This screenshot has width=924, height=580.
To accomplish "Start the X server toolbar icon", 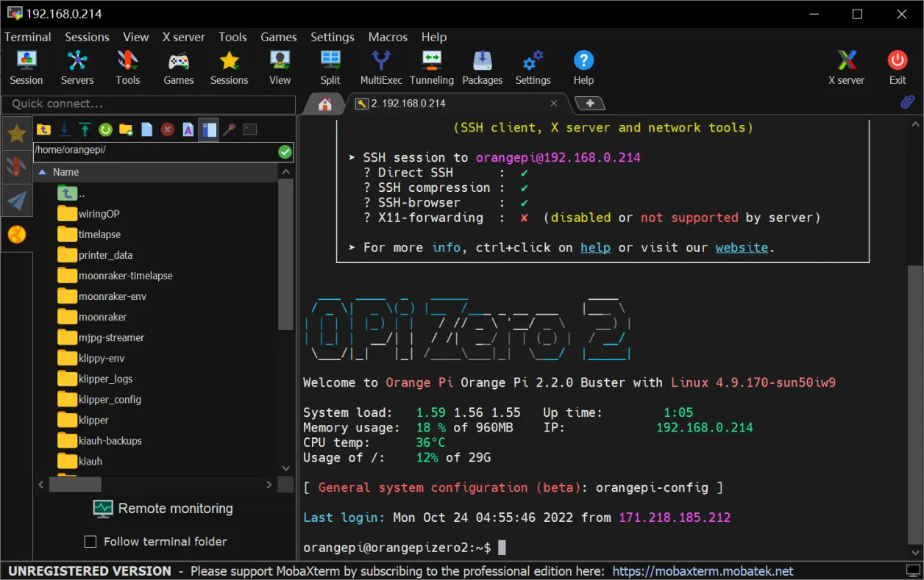I will click(x=847, y=67).
